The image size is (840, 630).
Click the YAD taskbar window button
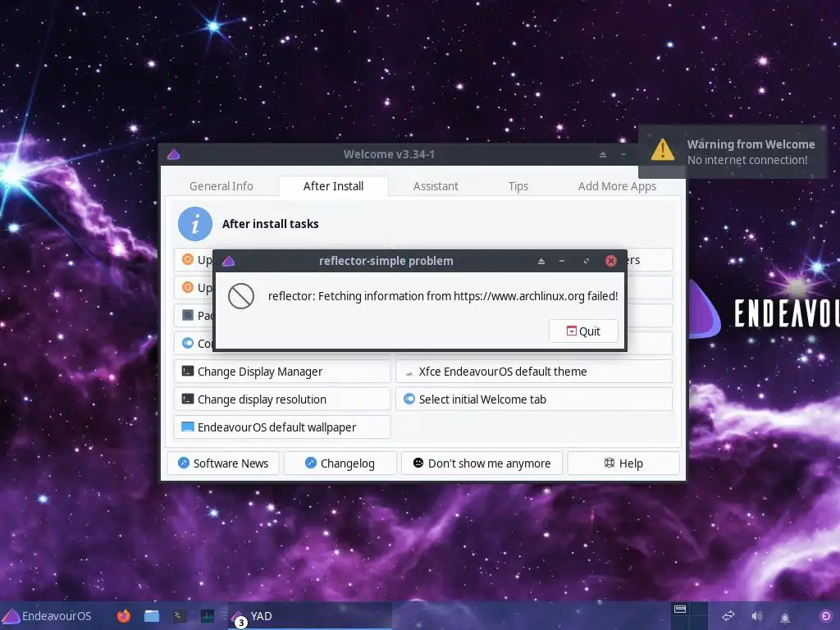point(310,616)
